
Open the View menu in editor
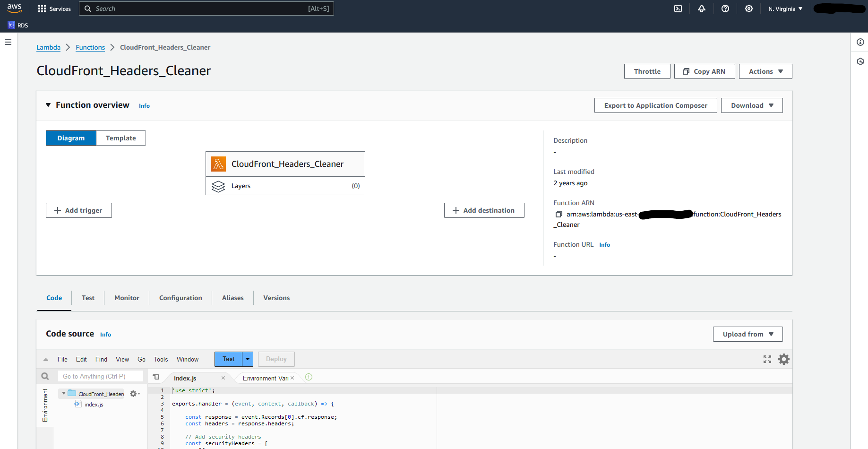122,359
